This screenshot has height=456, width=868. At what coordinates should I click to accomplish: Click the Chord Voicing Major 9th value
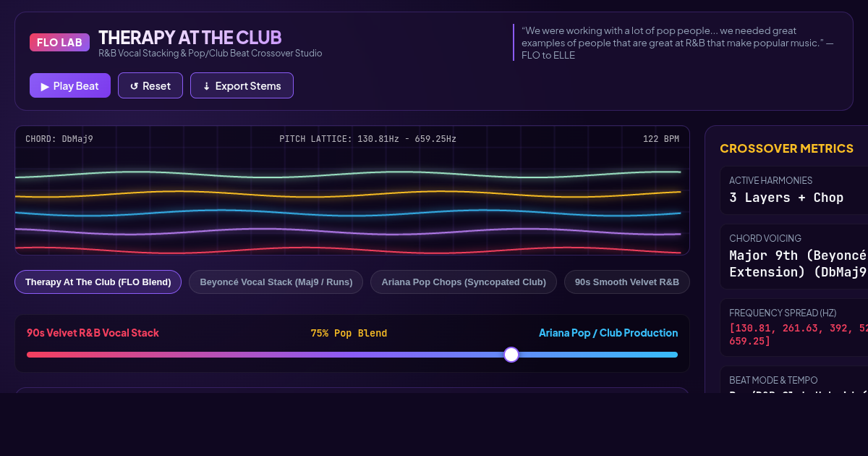click(798, 263)
